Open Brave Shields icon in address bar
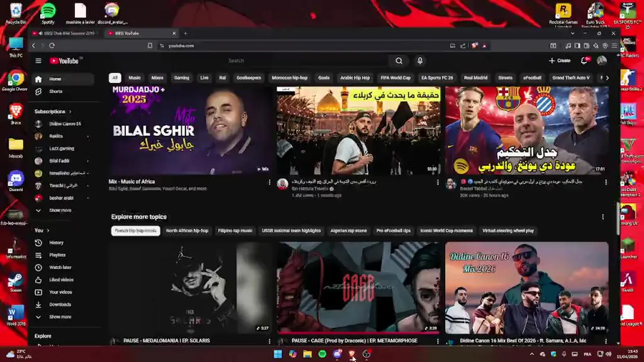Screen dimensions: 644x362 pos(474,46)
